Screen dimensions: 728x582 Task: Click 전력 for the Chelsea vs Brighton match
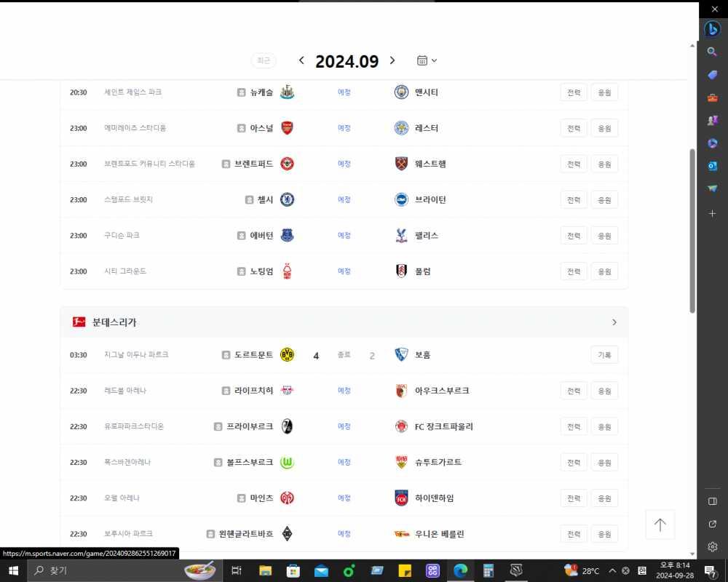pos(573,199)
